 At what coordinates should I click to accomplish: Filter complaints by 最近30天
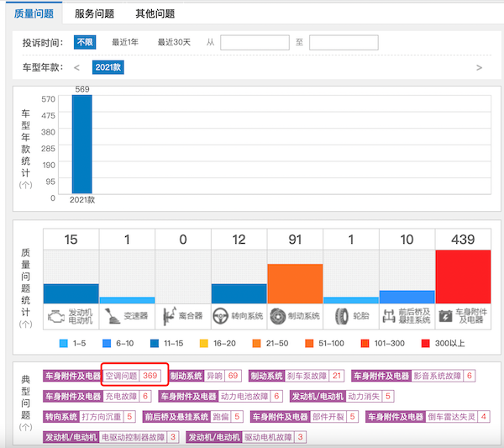tap(174, 42)
